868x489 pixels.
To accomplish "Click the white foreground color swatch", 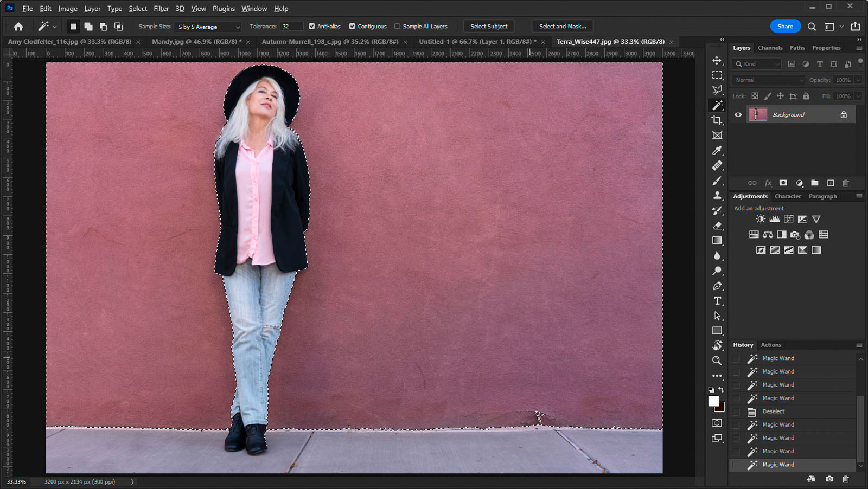I will [x=712, y=401].
